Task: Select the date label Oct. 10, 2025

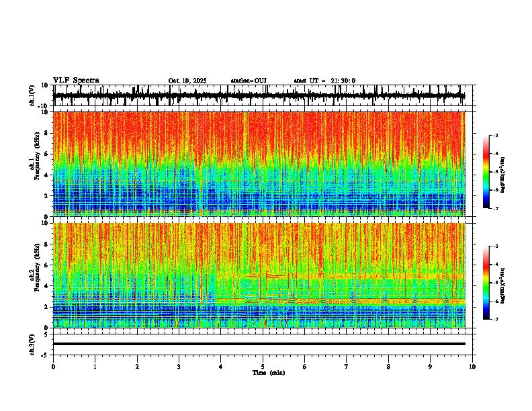Action: click(187, 81)
